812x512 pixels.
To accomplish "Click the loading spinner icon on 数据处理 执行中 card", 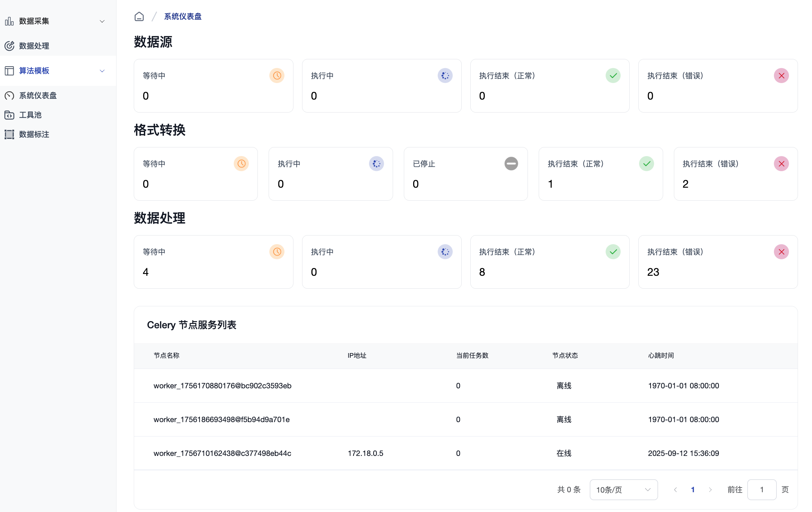I will (x=445, y=252).
